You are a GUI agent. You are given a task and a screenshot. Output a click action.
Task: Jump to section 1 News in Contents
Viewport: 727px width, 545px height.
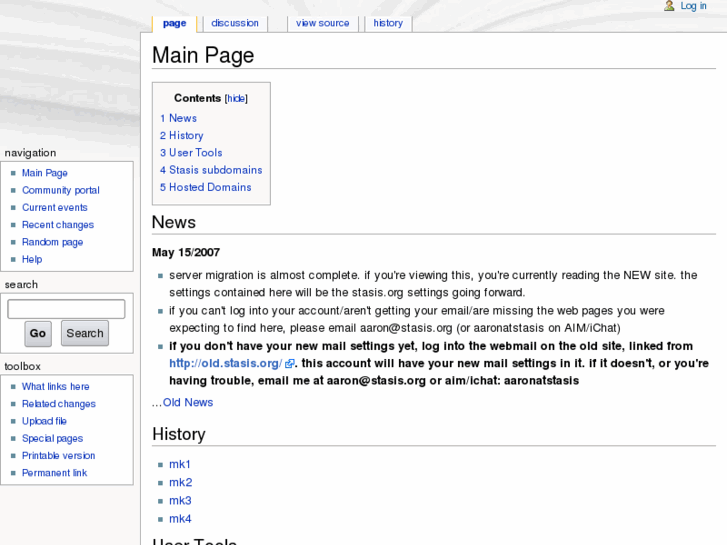179,118
